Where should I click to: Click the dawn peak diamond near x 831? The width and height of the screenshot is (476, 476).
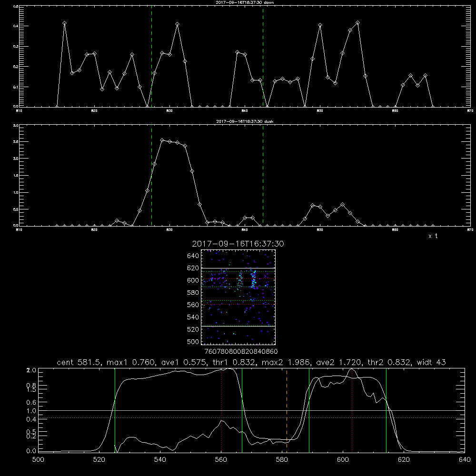click(x=177, y=24)
